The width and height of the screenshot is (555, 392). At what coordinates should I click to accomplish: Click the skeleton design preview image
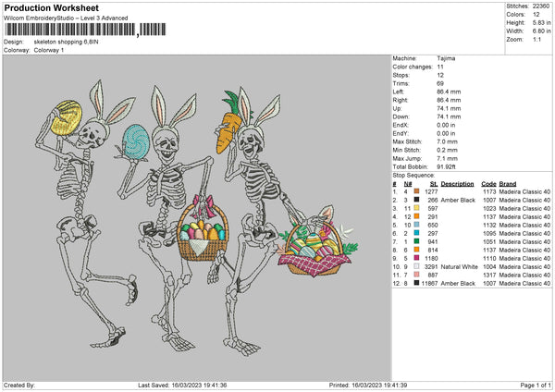(x=197, y=218)
